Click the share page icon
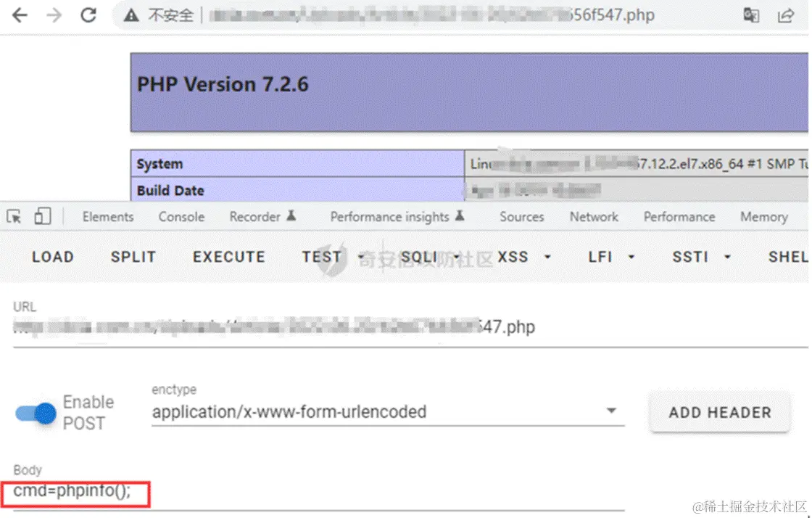 point(786,15)
